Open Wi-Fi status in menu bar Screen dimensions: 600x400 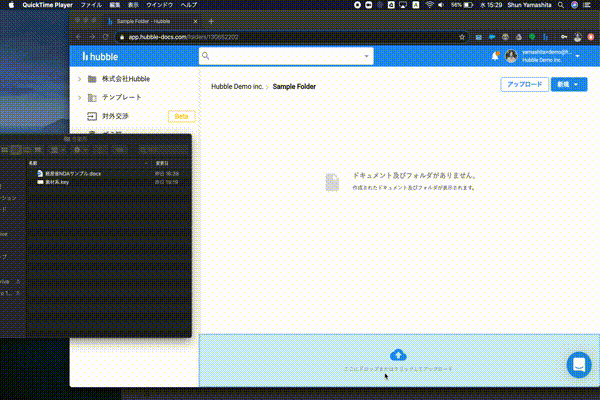click(x=429, y=5)
